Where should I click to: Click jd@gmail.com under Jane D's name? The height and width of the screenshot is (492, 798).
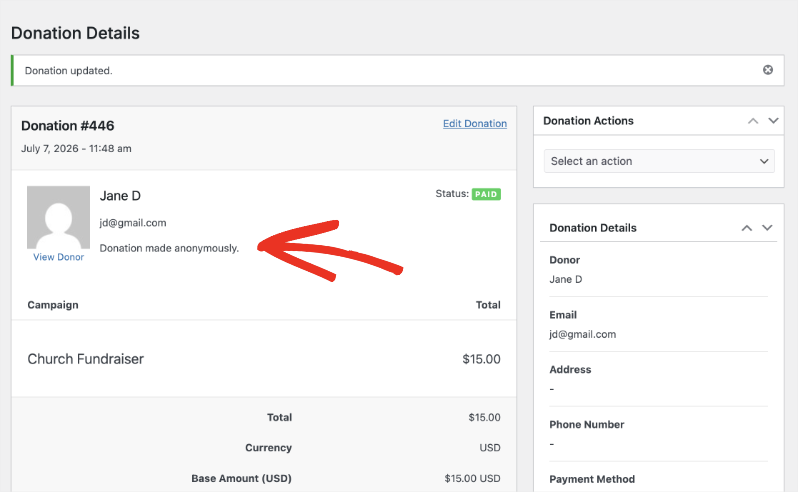pos(133,223)
